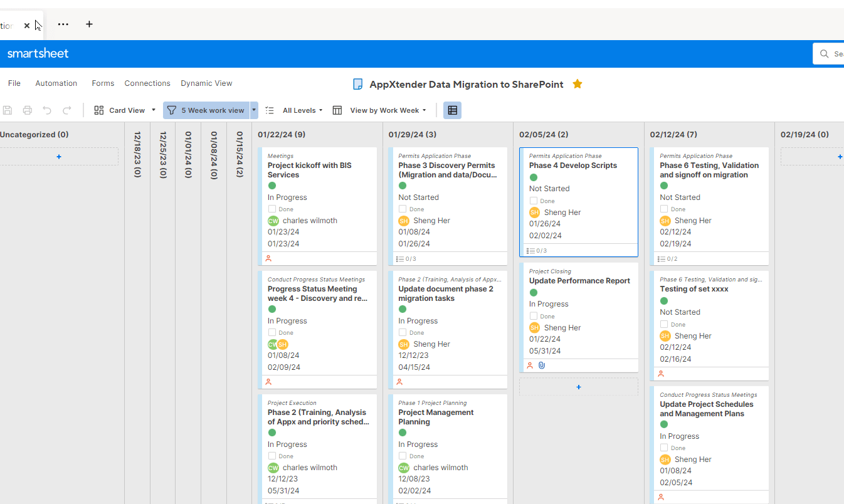This screenshot has width=844, height=504.
Task: Check Done on Update document phase 2 migration tasks
Action: [x=403, y=333]
